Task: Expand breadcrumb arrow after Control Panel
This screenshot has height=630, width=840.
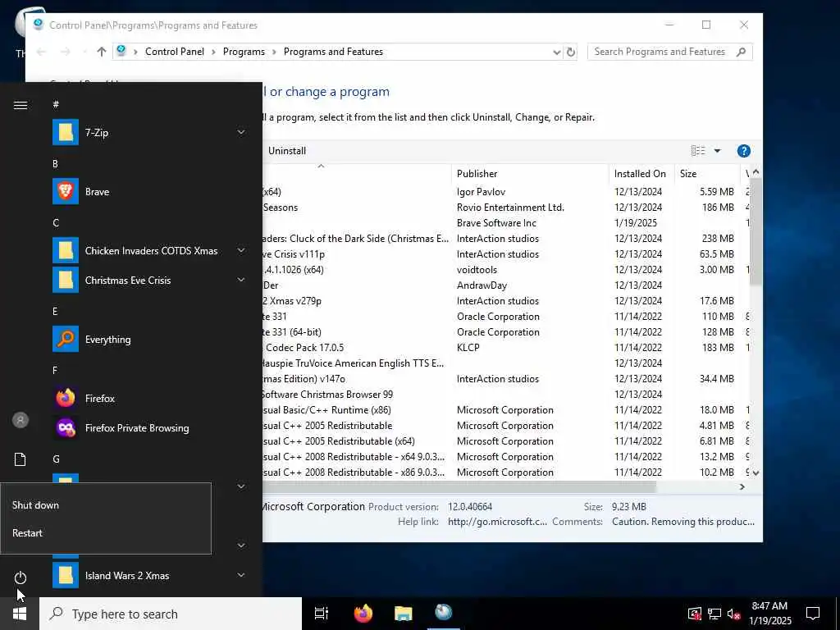Action: (x=213, y=52)
